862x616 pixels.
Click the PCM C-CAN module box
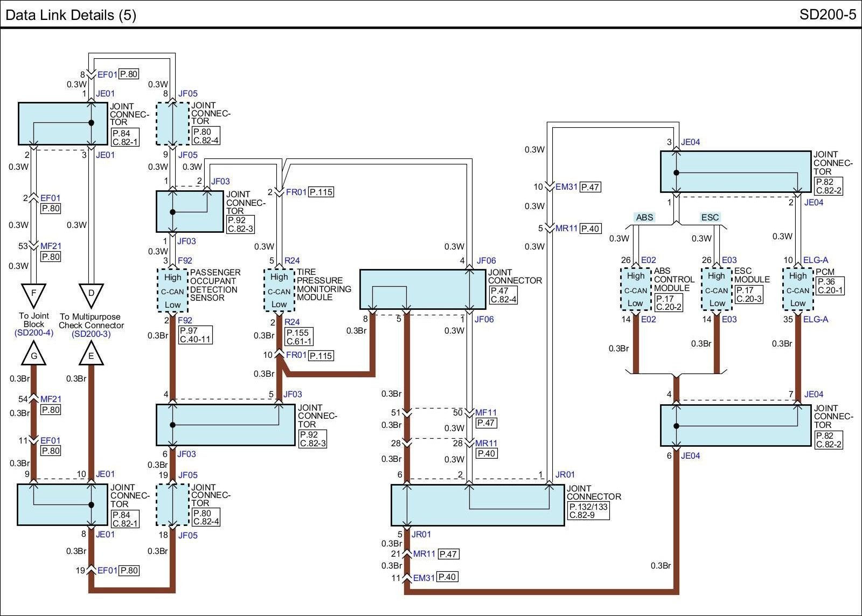798,290
